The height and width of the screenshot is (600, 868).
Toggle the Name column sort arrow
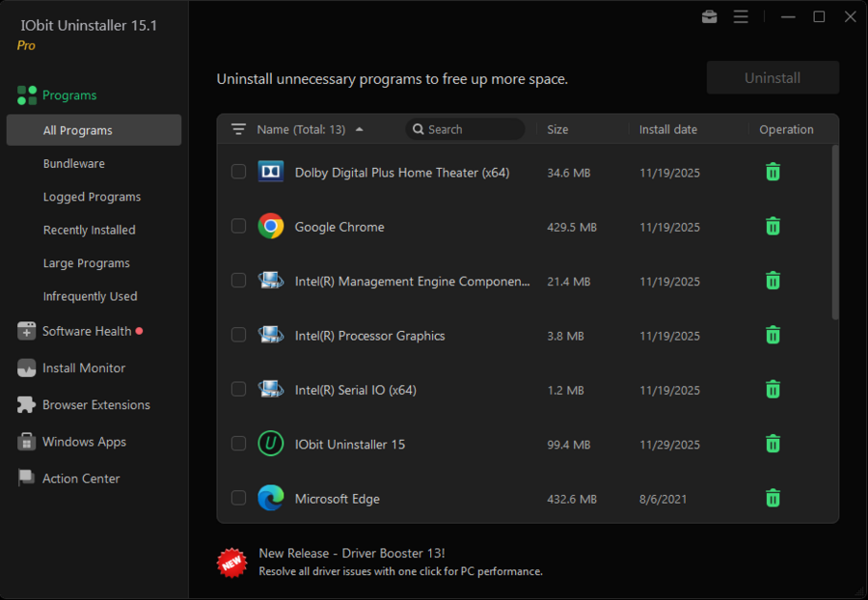click(x=359, y=126)
